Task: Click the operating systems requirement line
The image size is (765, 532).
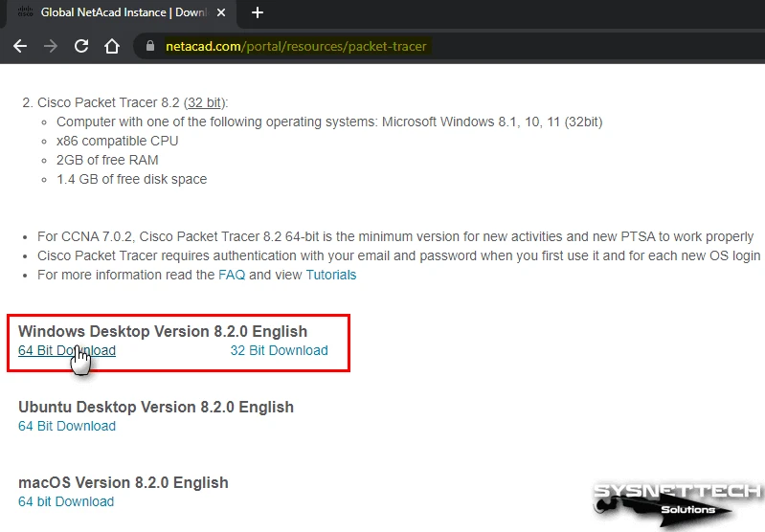Action: (329, 122)
